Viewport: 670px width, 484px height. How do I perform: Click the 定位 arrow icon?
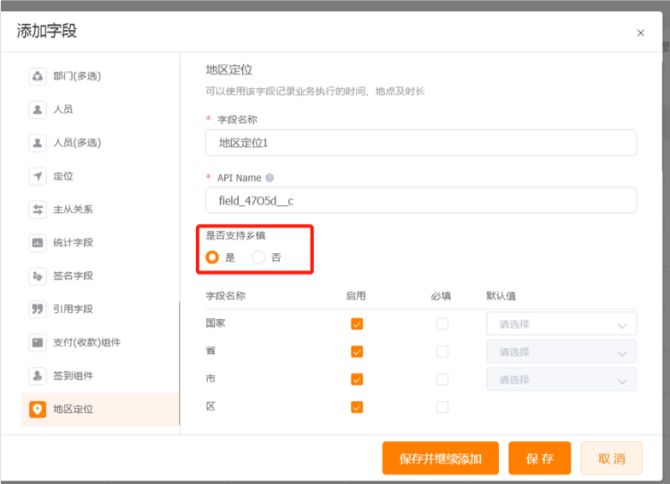(37, 176)
